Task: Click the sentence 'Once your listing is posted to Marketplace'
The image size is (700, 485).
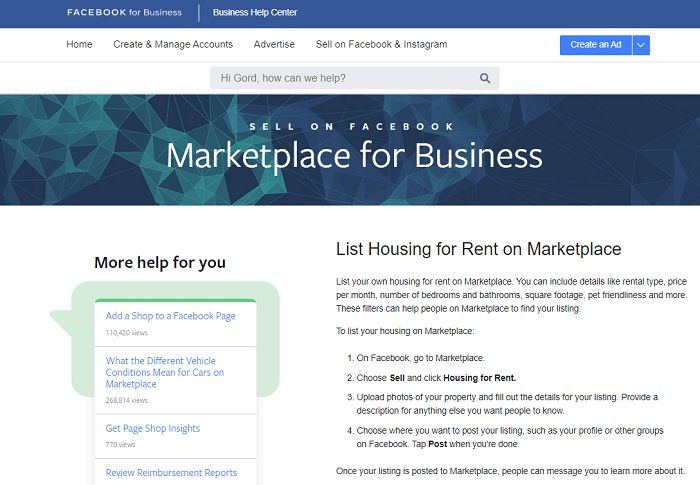Action: (510, 471)
